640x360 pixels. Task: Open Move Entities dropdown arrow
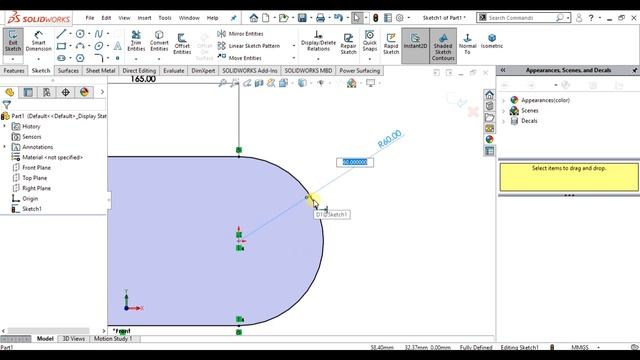point(294,58)
